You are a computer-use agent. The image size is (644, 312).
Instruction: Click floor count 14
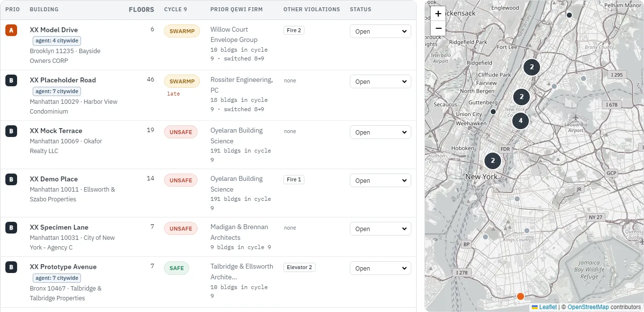coord(150,178)
